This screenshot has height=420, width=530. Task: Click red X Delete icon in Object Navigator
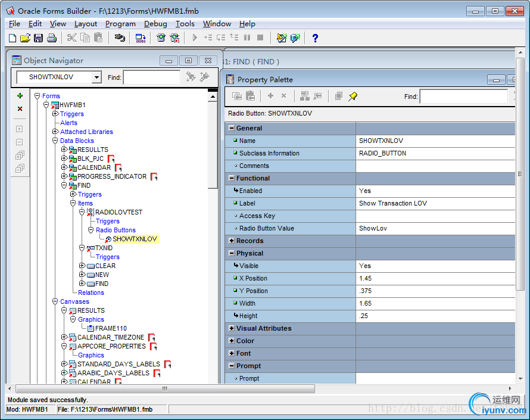[x=20, y=109]
